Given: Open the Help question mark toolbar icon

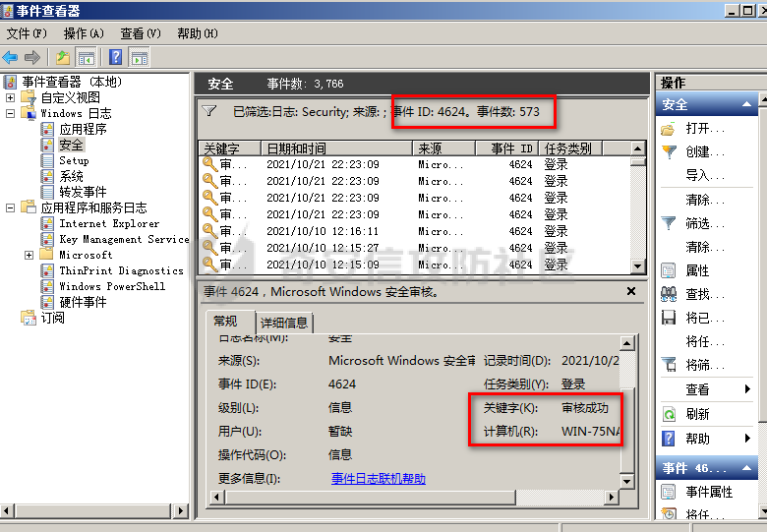Looking at the screenshot, I should coord(116,57).
